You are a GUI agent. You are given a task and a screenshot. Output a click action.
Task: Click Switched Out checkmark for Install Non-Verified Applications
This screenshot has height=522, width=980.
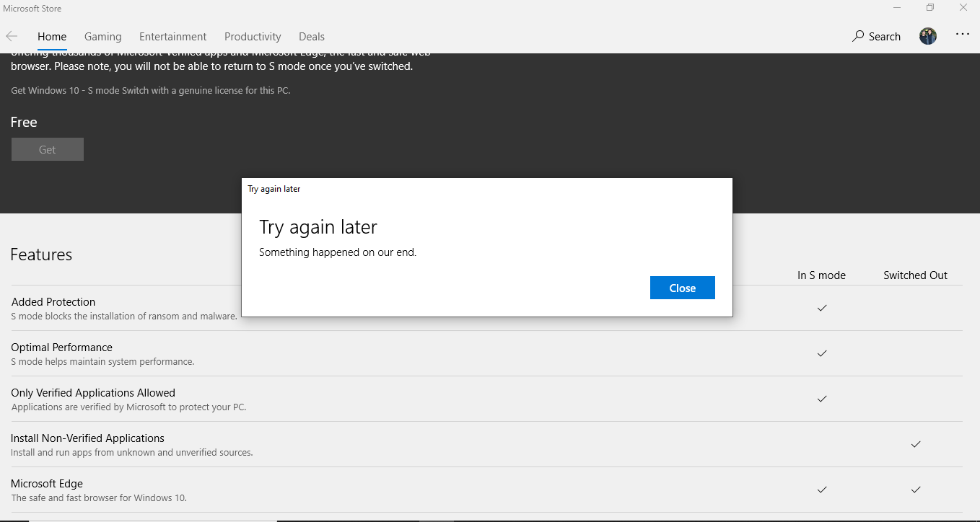click(x=915, y=444)
